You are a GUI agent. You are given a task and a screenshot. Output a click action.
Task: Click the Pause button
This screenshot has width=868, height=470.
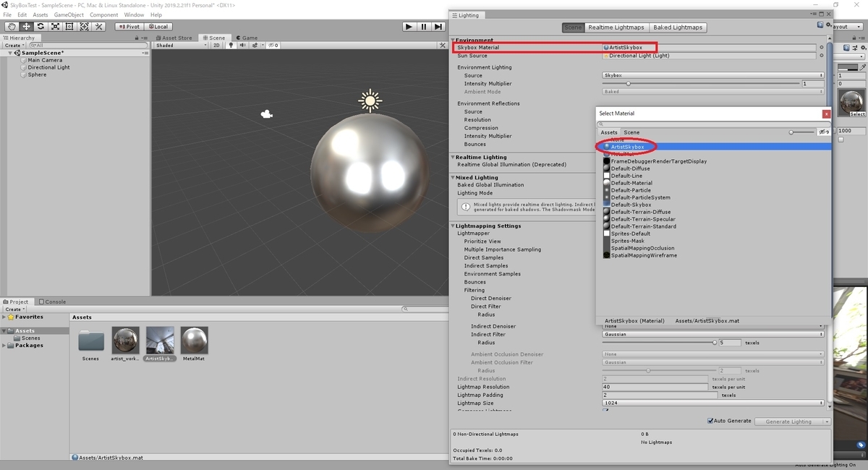424,27
